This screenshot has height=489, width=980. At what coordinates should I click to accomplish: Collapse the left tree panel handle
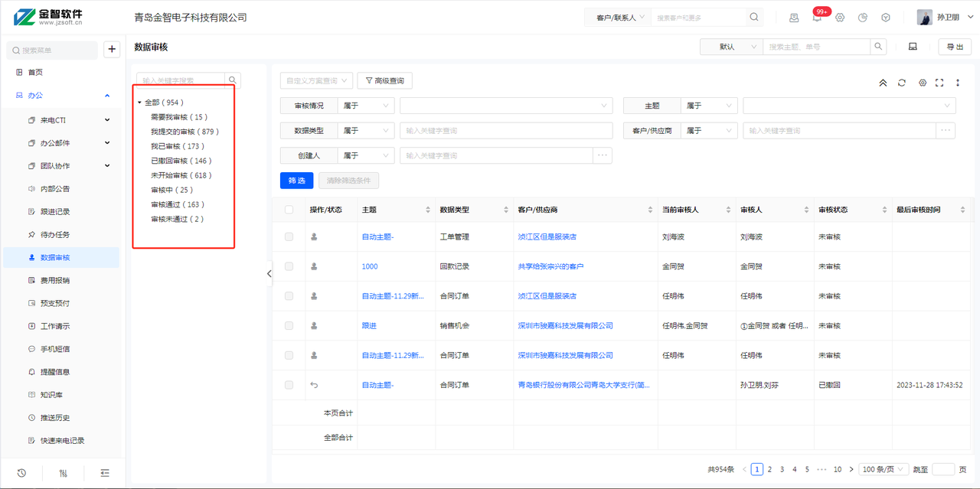[x=269, y=274]
